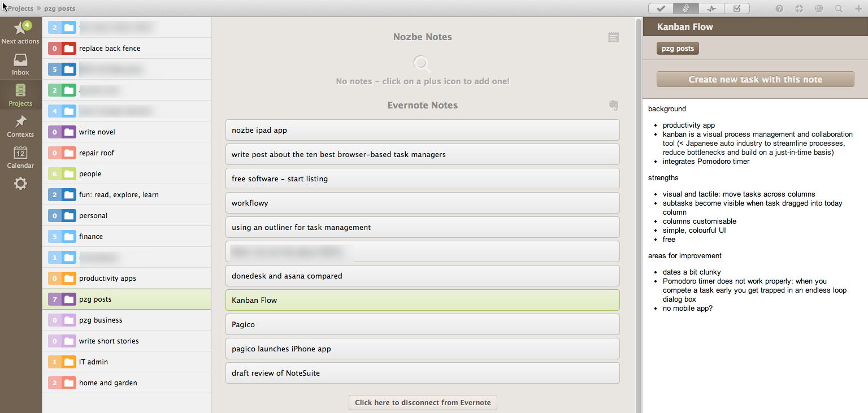
Task: Switch to paperclip attachments tab
Action: point(686,8)
